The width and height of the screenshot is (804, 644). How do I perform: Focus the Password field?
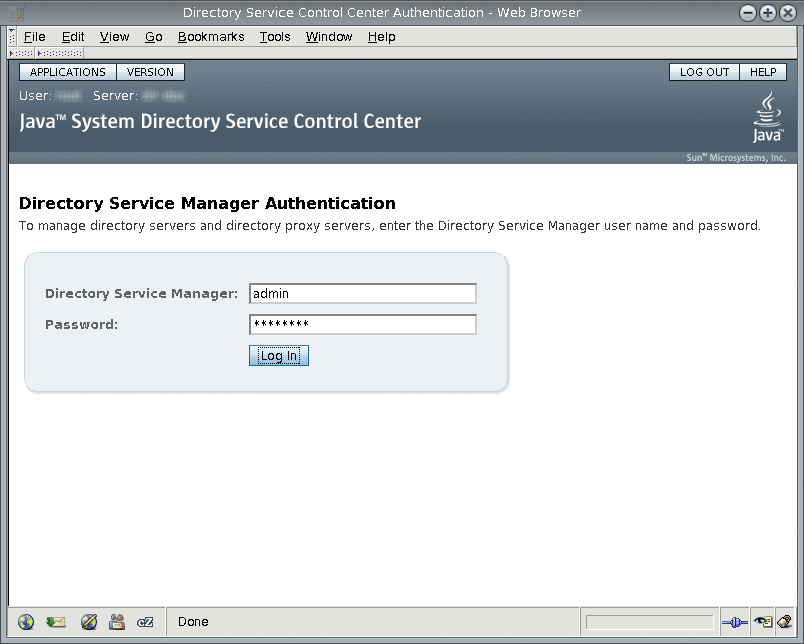(x=363, y=324)
